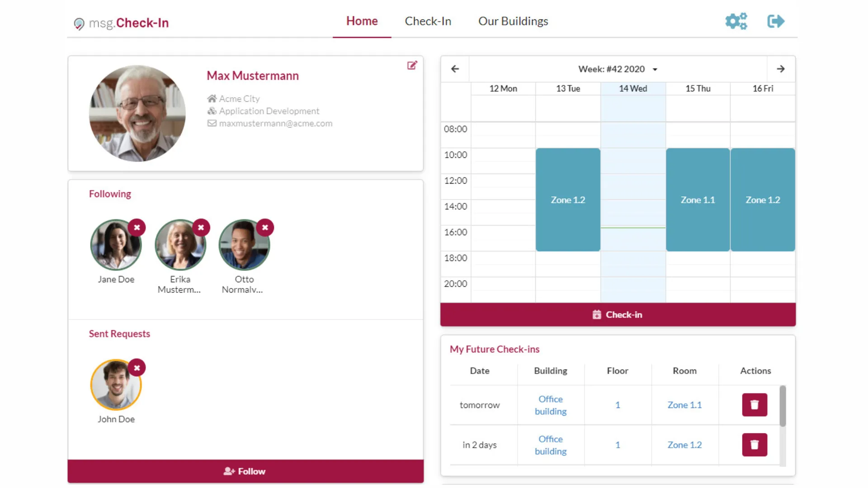This screenshot has height=488, width=868.
Task: Open Zone 1.1 room link for tomorrow
Action: pyautogui.click(x=684, y=405)
